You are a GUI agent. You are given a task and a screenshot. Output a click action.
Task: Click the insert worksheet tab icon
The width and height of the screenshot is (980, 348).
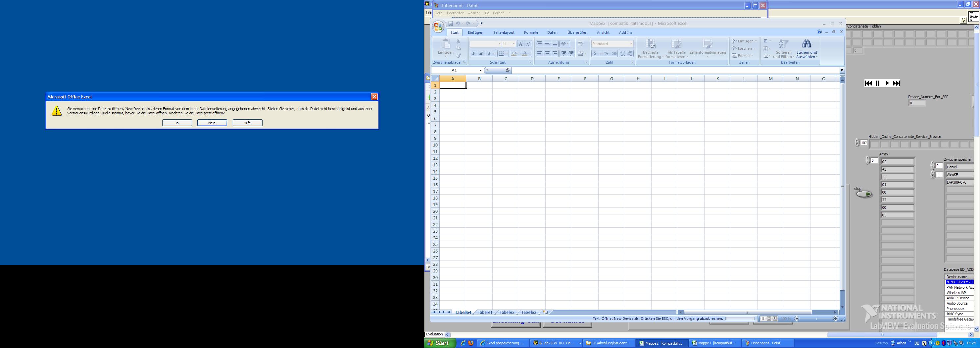click(x=546, y=312)
